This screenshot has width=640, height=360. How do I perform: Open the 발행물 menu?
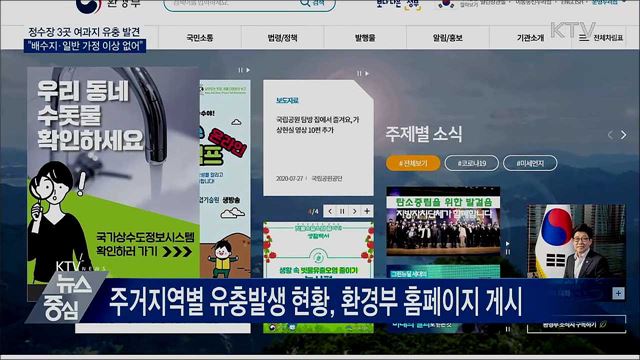(x=365, y=38)
